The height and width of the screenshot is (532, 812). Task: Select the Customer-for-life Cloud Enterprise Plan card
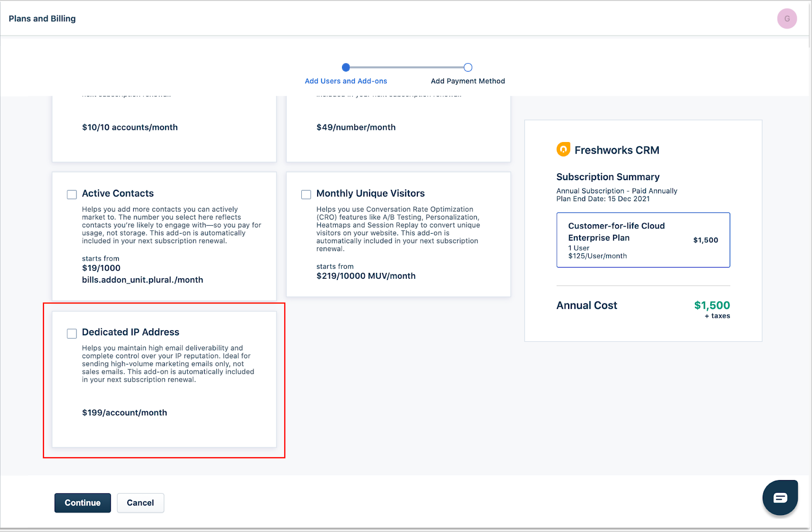[x=643, y=240]
